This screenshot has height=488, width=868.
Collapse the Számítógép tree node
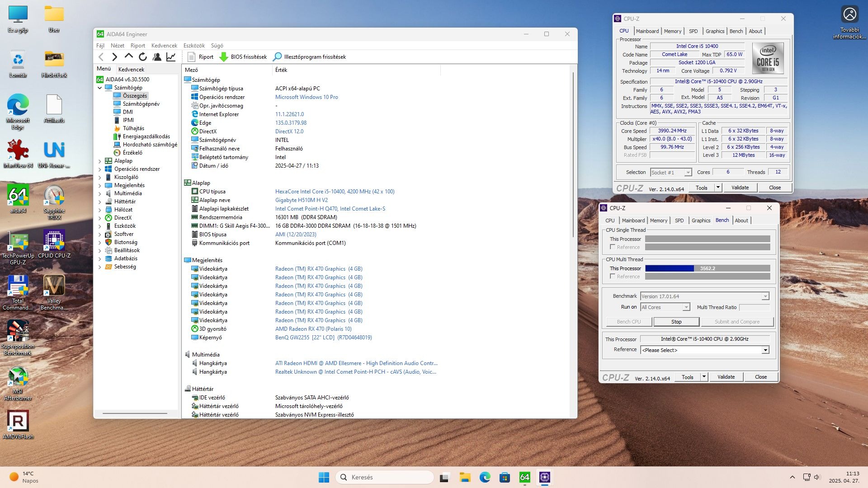tap(100, 88)
